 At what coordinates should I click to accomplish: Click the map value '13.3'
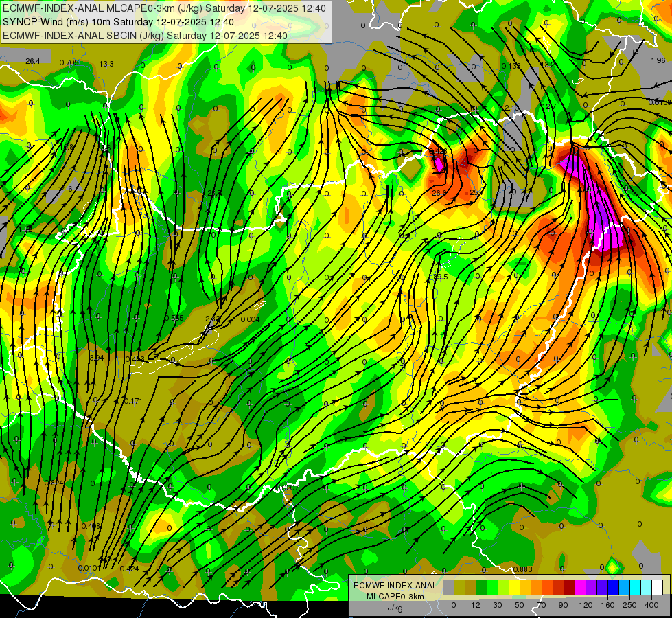106,64
